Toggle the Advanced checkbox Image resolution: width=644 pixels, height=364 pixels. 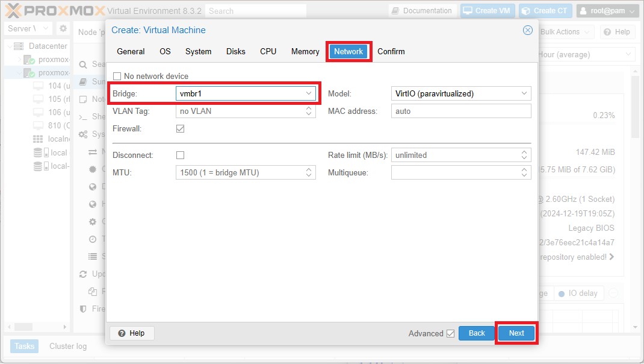click(451, 333)
